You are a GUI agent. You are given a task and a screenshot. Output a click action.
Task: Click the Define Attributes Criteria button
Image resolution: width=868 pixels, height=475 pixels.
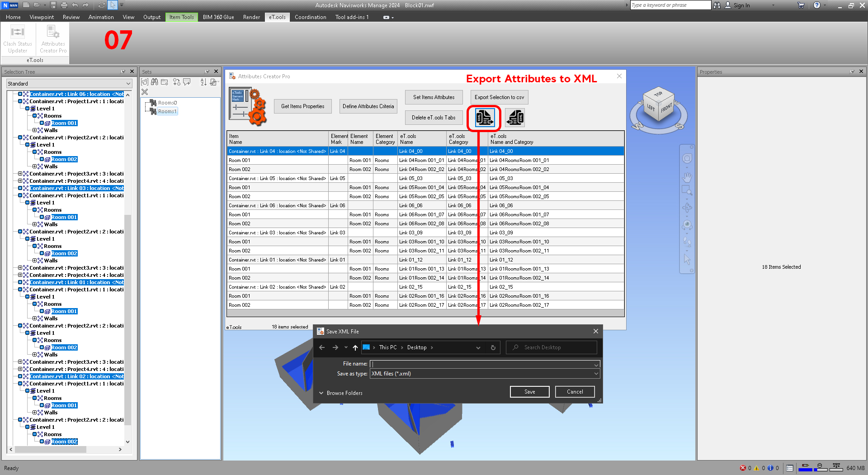coord(368,106)
